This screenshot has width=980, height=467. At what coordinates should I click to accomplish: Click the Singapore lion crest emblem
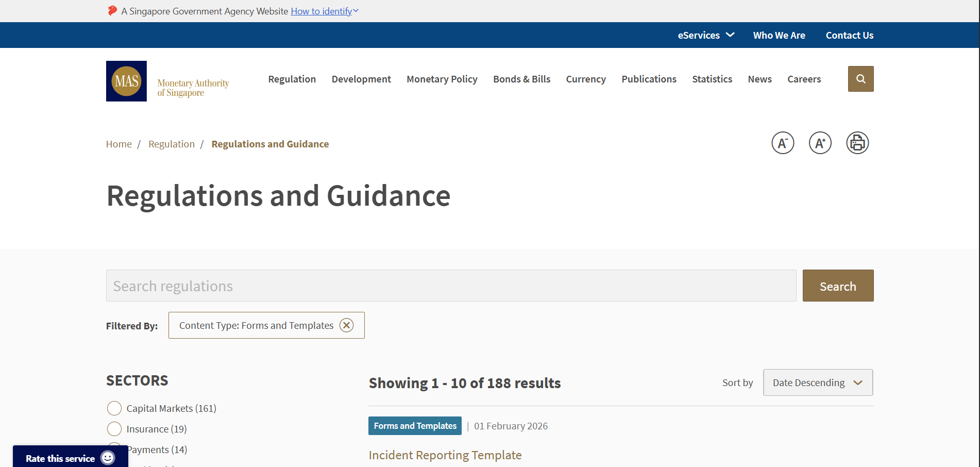point(111,10)
